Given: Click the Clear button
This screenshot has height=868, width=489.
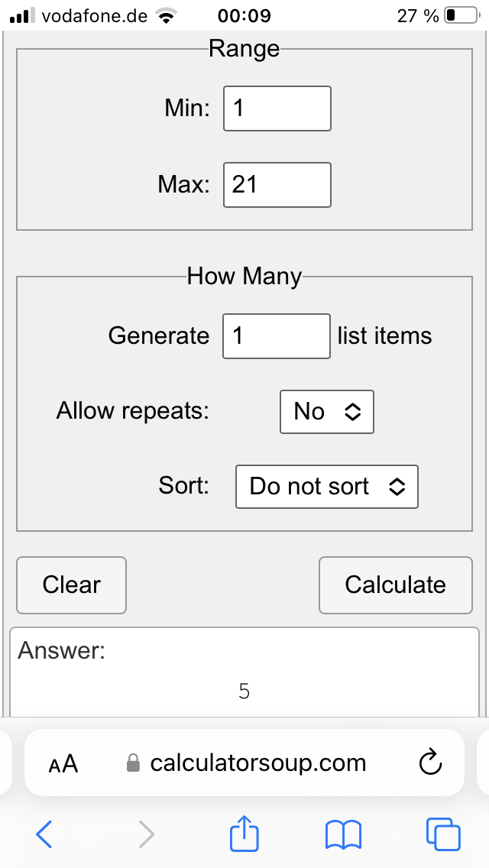Looking at the screenshot, I should click(71, 585).
